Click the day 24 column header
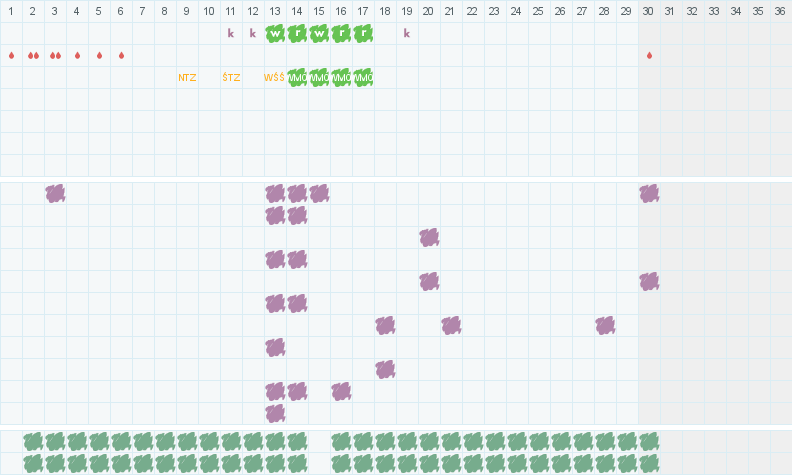 click(517, 11)
